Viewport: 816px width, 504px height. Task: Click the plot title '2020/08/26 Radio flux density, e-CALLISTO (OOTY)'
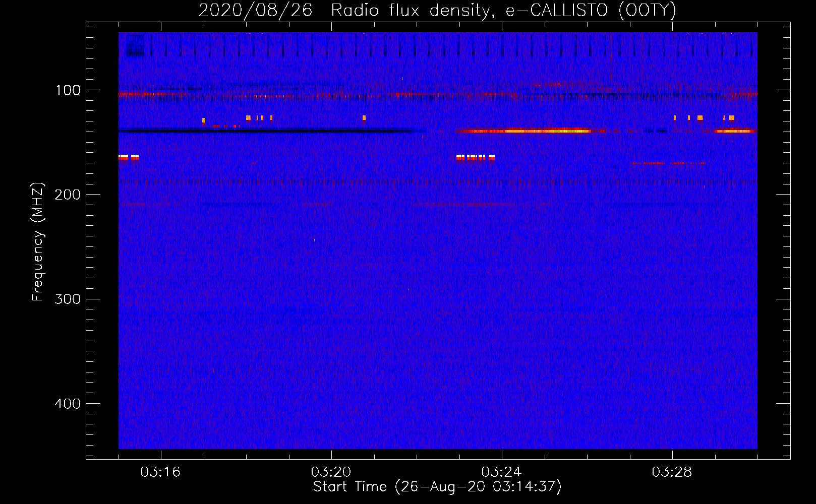pos(437,10)
